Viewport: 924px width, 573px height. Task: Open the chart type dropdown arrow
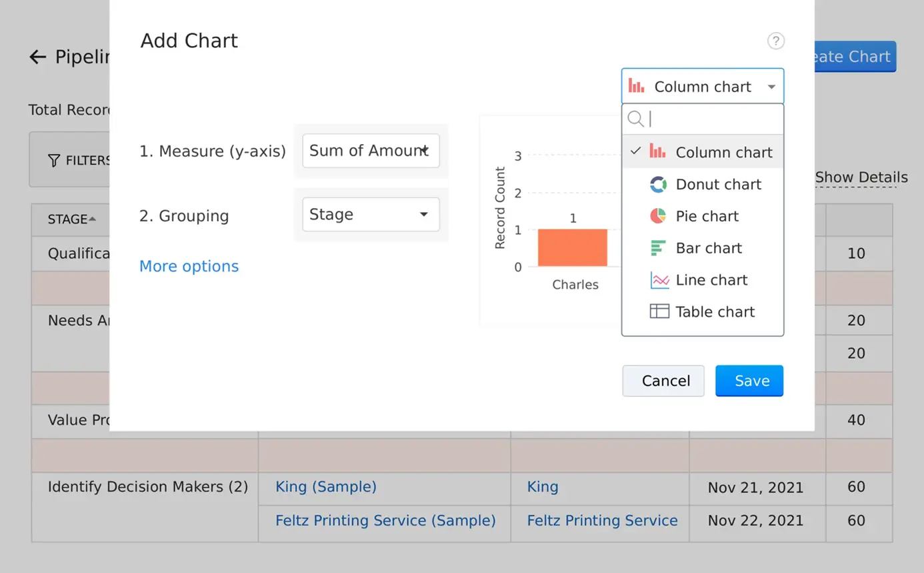pos(771,86)
